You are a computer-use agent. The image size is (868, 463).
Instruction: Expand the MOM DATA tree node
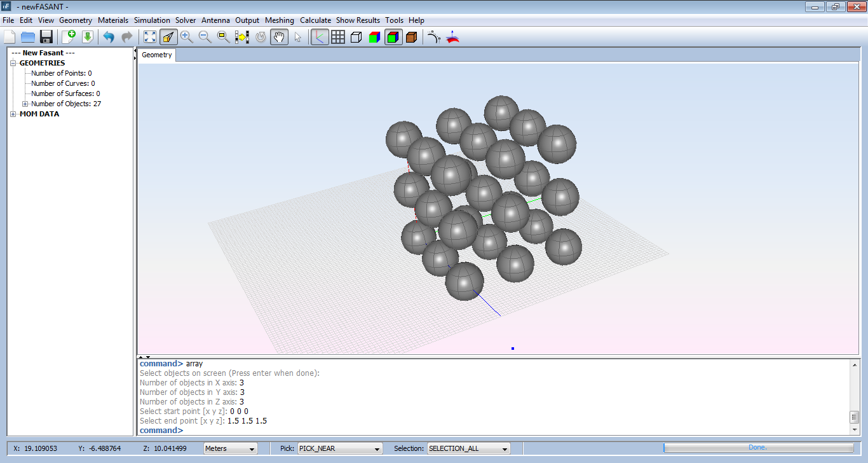click(13, 114)
